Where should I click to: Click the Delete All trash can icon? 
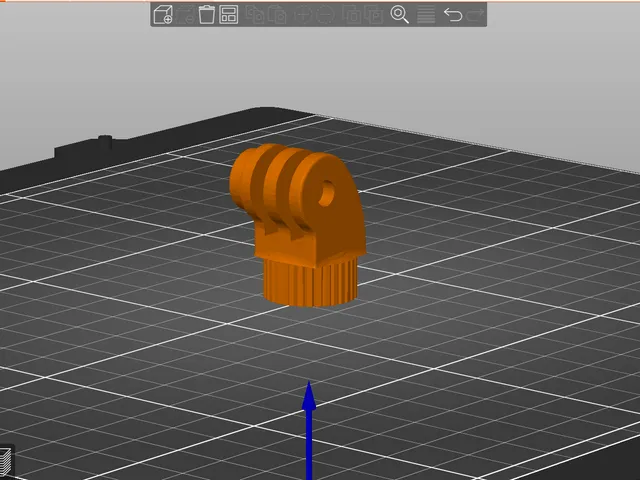(207, 15)
